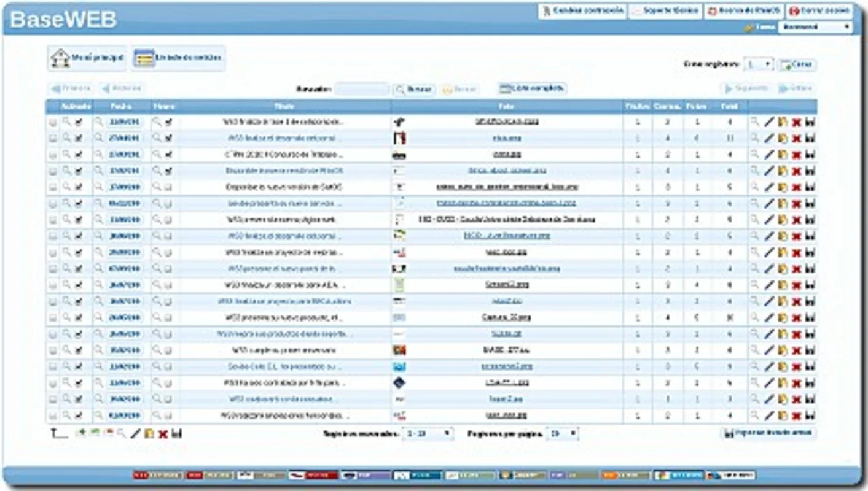868x491 pixels.
Task: Open the Tema theme dropdown
Action: point(815,27)
